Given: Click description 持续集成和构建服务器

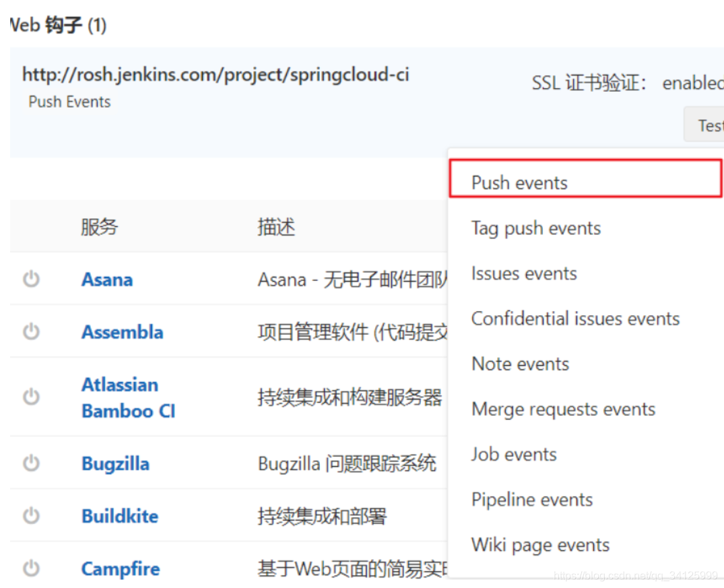Looking at the screenshot, I should 350,397.
